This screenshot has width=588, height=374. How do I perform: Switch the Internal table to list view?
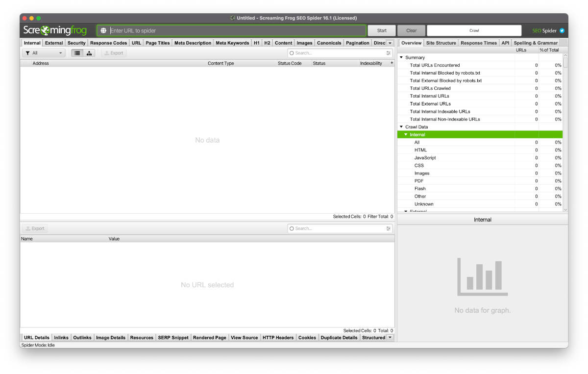point(77,53)
